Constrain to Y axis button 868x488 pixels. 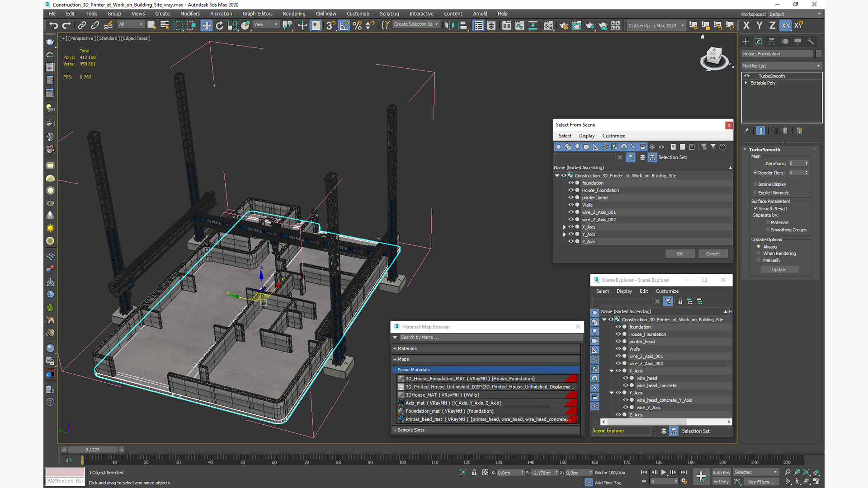[759, 25]
